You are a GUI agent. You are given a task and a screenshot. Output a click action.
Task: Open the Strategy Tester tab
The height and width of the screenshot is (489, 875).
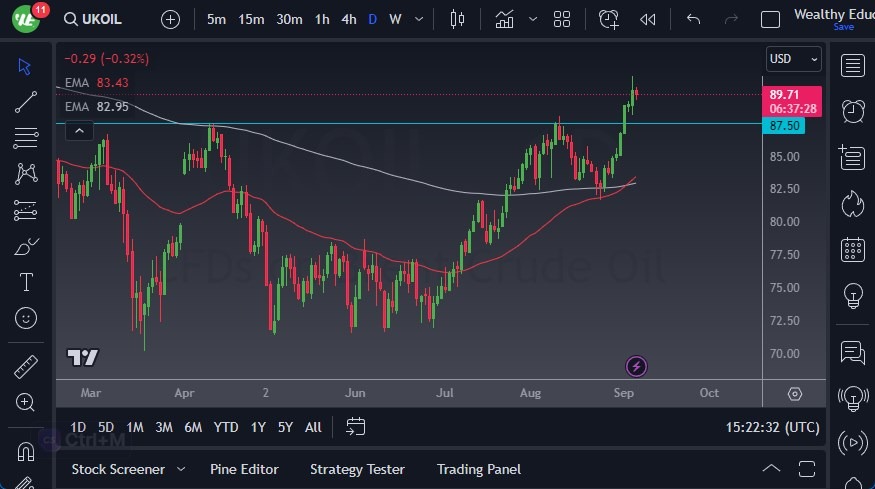(357, 469)
